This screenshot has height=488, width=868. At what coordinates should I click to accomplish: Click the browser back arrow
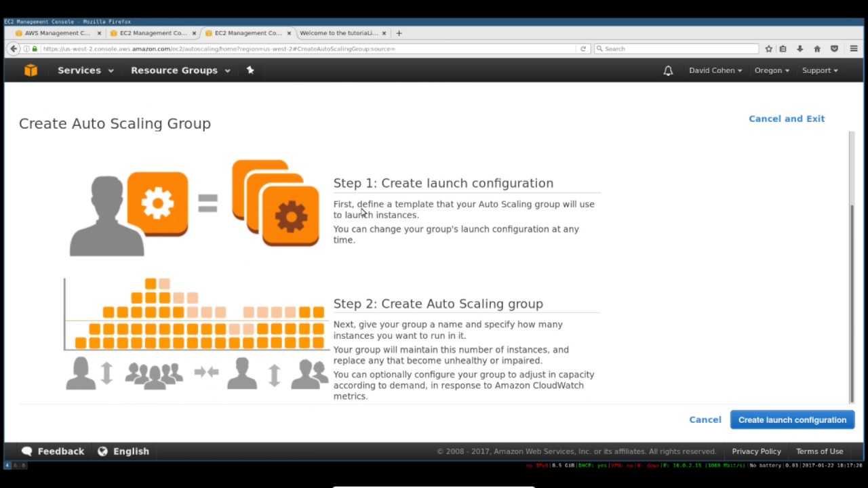14,49
